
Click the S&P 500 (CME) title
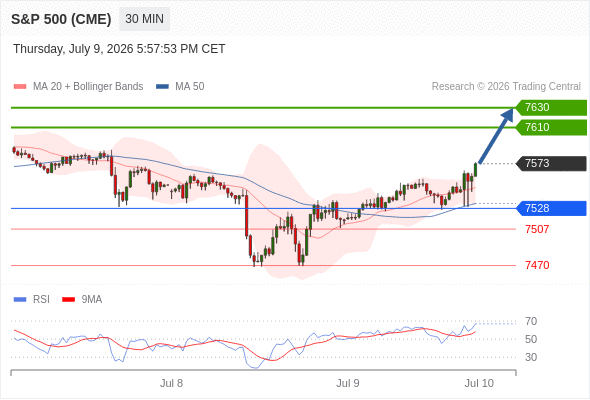click(61, 19)
